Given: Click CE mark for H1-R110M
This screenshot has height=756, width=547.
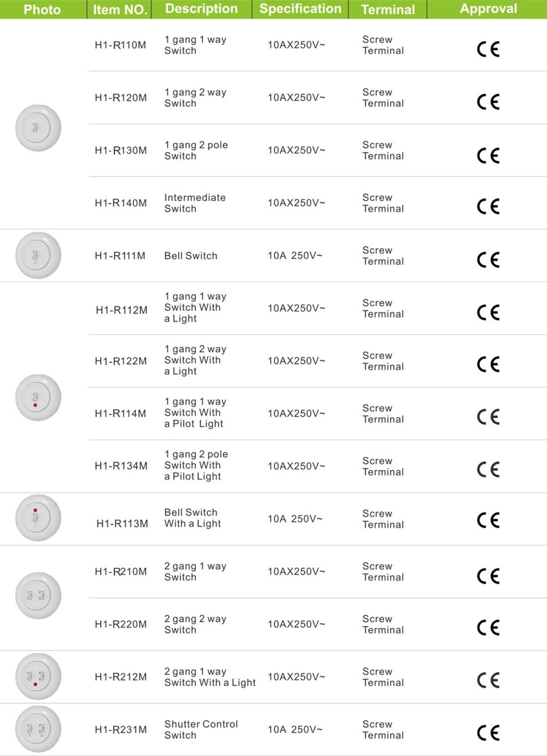Looking at the screenshot, I should [488, 49].
